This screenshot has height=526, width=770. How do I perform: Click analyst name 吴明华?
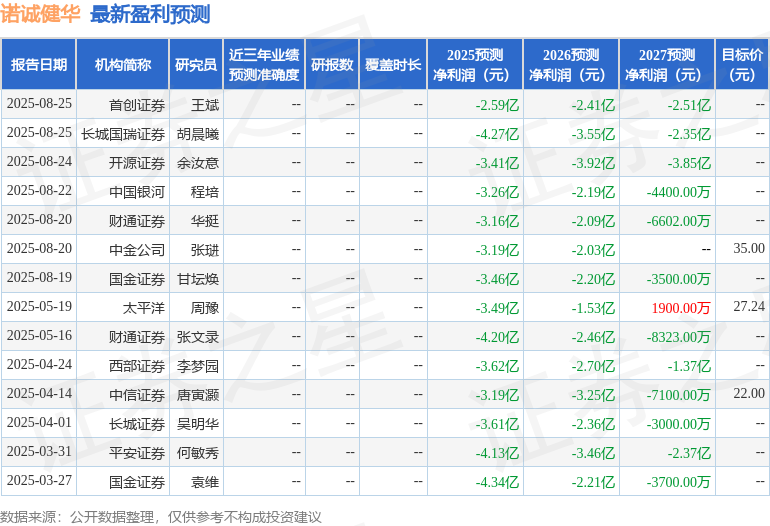(198, 424)
